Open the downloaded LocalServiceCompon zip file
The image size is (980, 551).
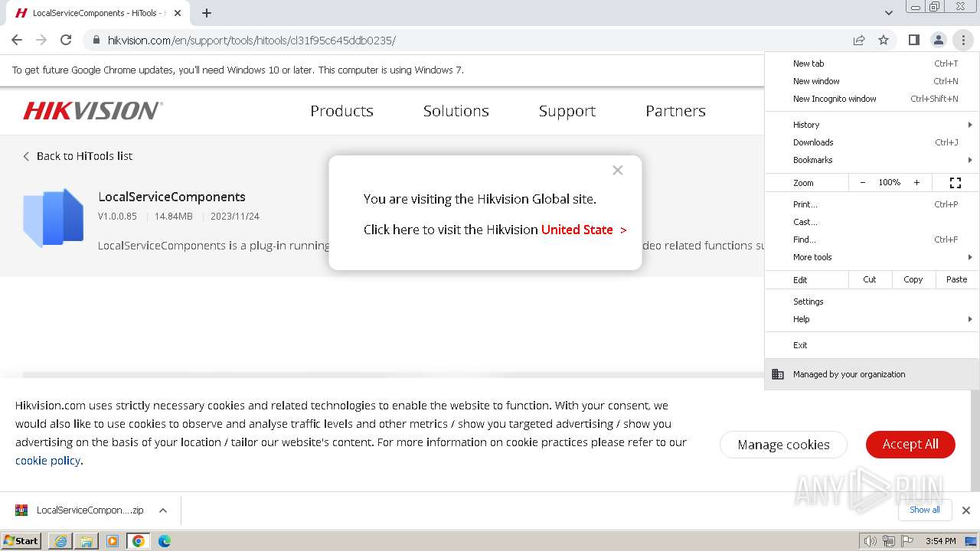click(80, 510)
